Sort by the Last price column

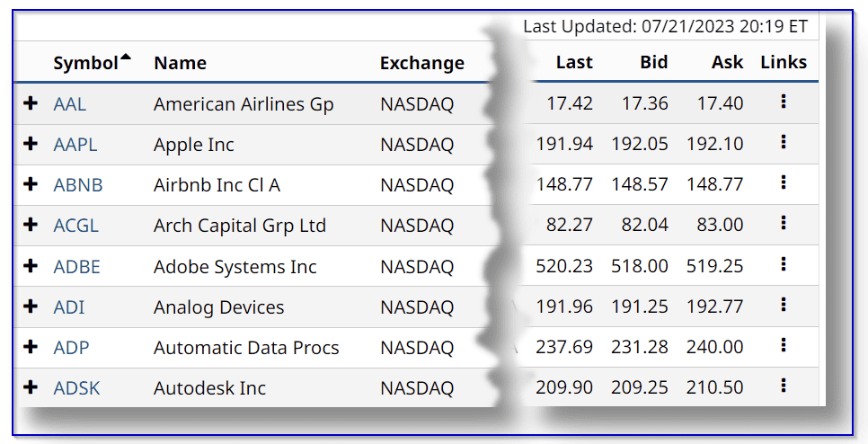tap(574, 62)
